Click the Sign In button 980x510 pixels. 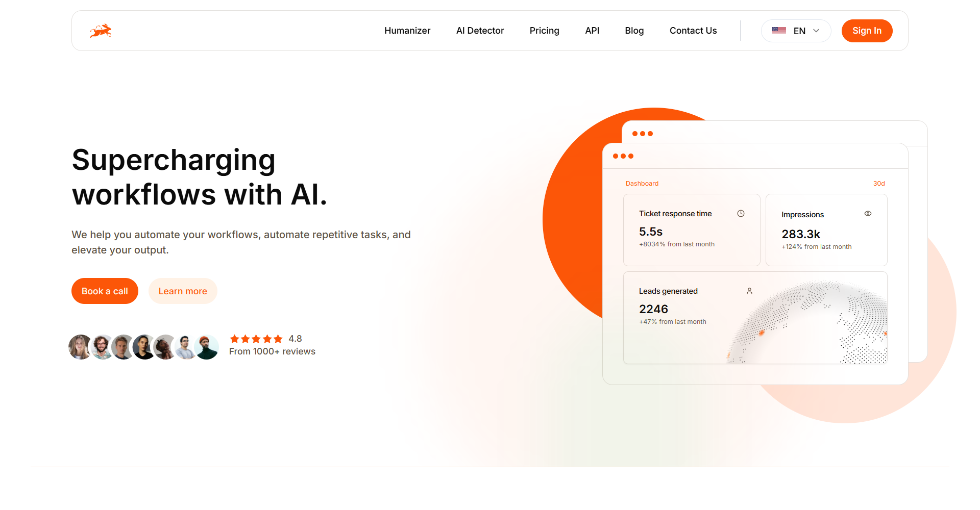coord(867,31)
